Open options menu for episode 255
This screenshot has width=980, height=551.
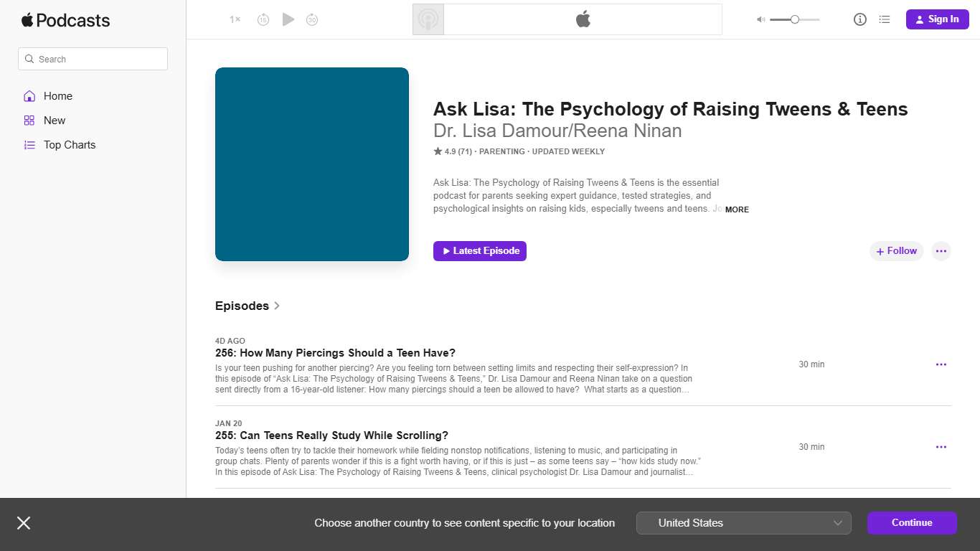(941, 446)
